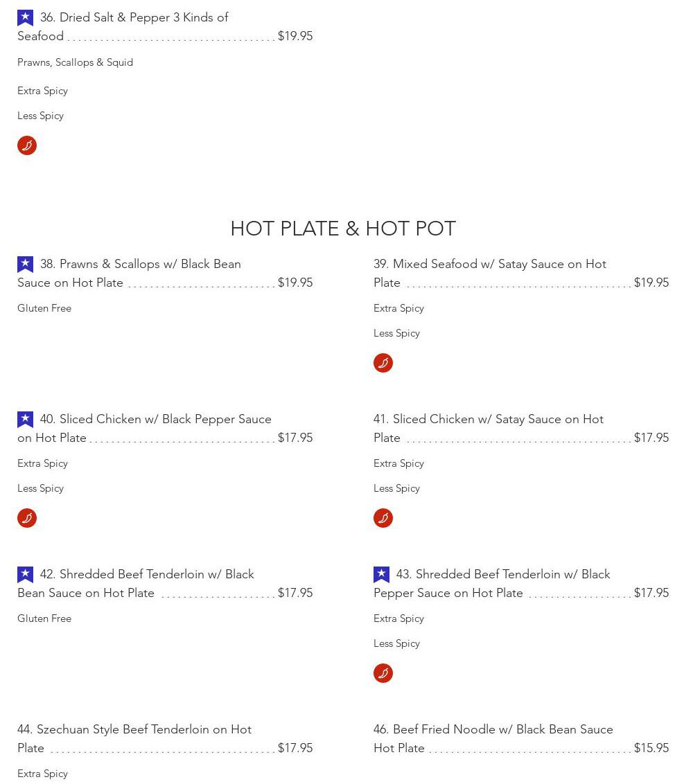675x784 pixels.
Task: Click the blue star icon beside item 40
Action: 25,419
